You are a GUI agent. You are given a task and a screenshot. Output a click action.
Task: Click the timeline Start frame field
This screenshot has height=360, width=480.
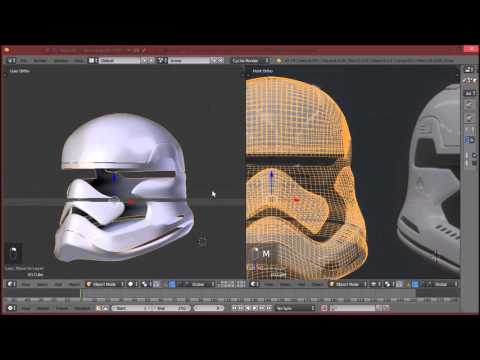coord(132,308)
